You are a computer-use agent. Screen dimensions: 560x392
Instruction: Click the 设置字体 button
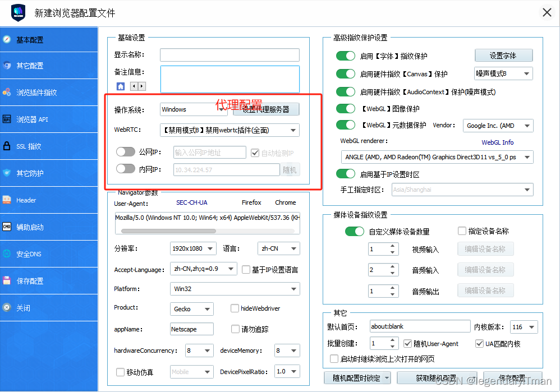click(x=503, y=56)
